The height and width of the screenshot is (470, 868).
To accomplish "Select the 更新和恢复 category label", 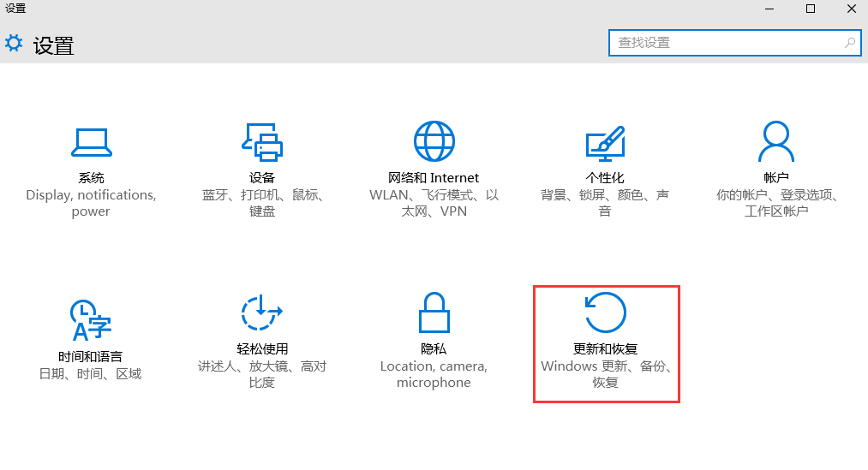I will pyautogui.click(x=605, y=349).
